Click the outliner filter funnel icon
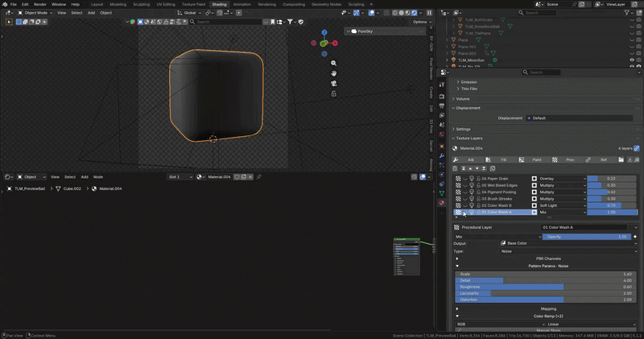This screenshot has height=339, width=644. tap(627, 13)
